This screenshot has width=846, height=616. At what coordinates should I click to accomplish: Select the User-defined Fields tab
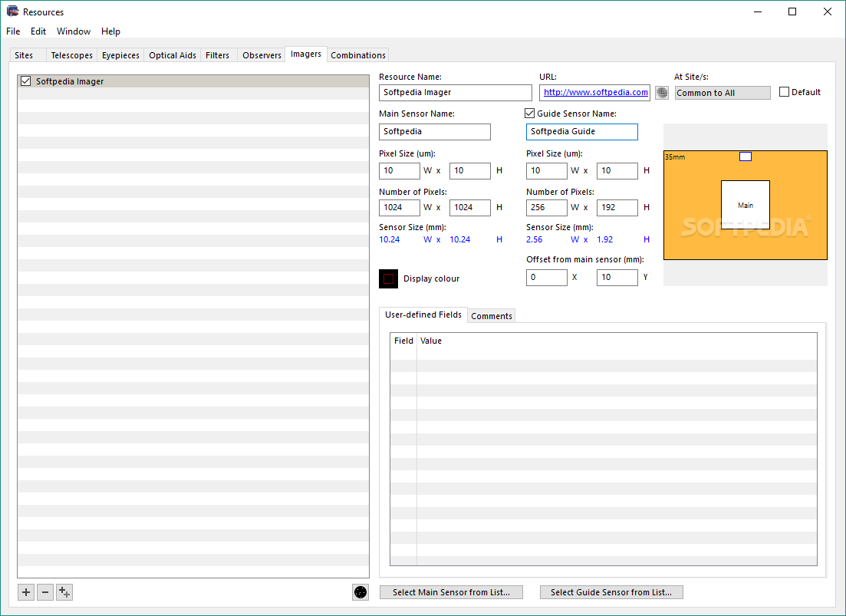coord(423,315)
